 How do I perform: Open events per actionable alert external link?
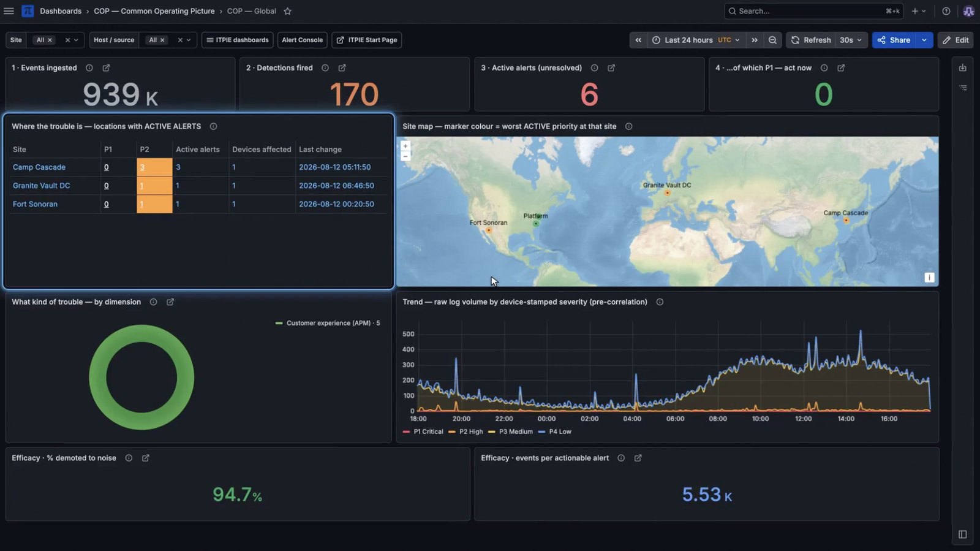point(638,458)
